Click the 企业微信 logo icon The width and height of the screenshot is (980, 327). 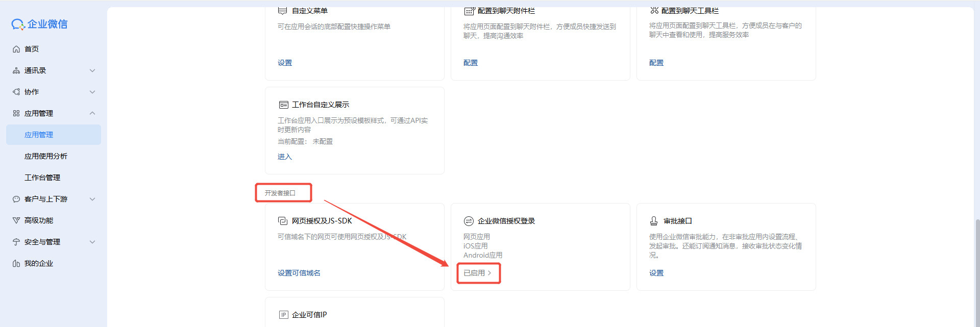[18, 24]
